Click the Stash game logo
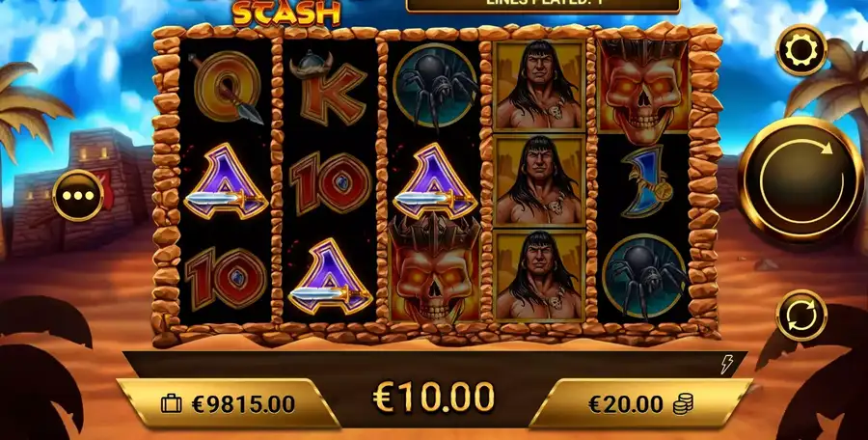Screen dimensions: 868x440 pos(286,14)
